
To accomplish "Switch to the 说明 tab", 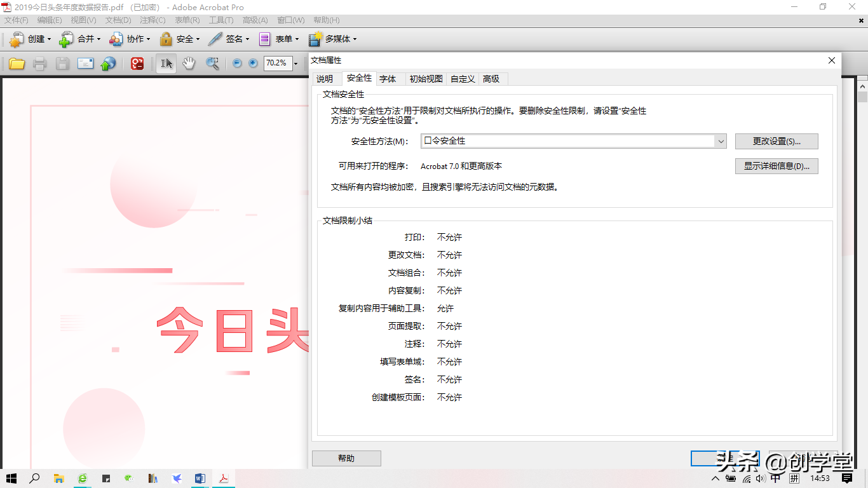I will 325,79.
